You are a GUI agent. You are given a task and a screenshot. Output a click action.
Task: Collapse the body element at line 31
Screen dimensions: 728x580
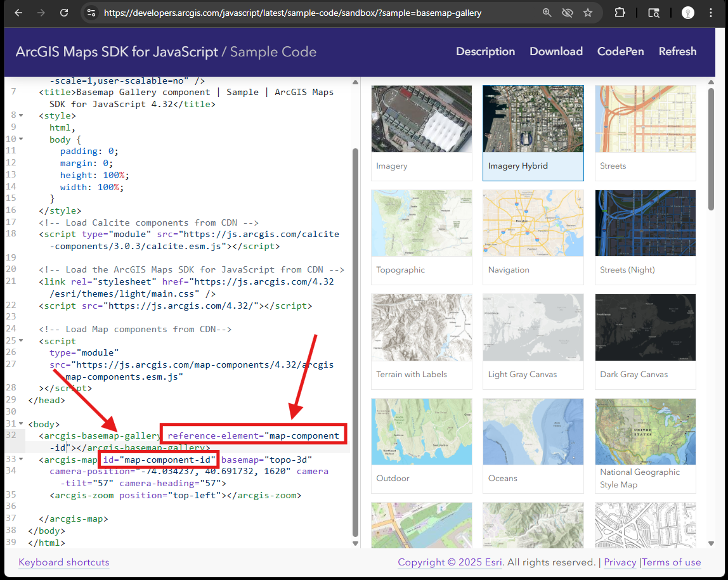tap(22, 424)
